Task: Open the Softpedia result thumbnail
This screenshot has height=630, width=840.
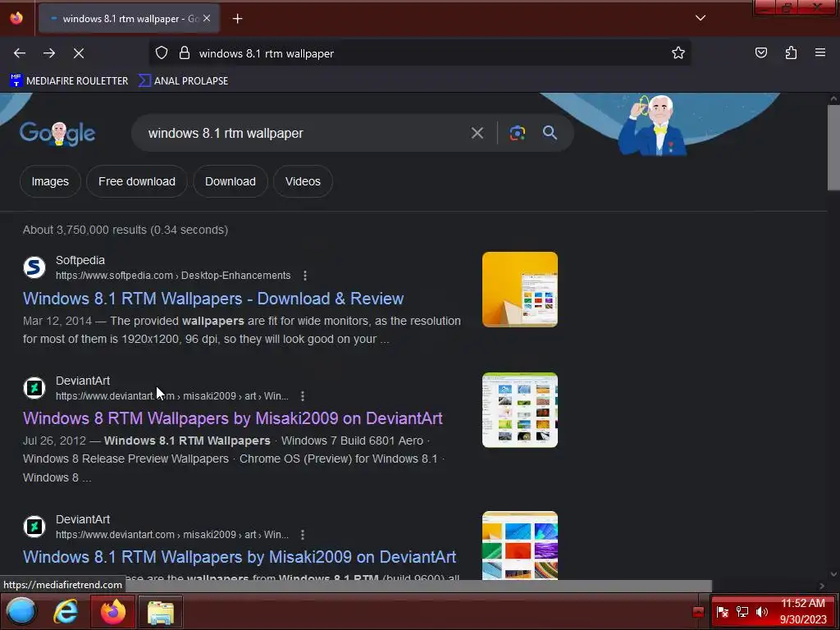Action: (x=519, y=290)
